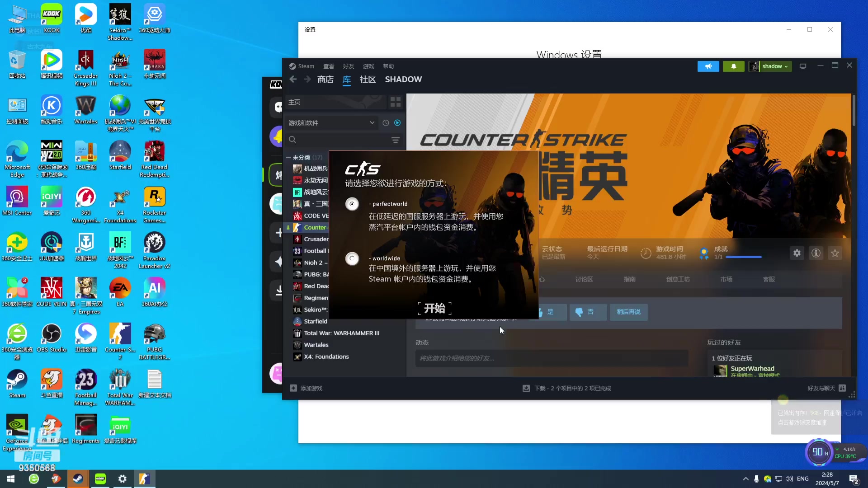Show hidden tray icons chevron

tap(745, 479)
